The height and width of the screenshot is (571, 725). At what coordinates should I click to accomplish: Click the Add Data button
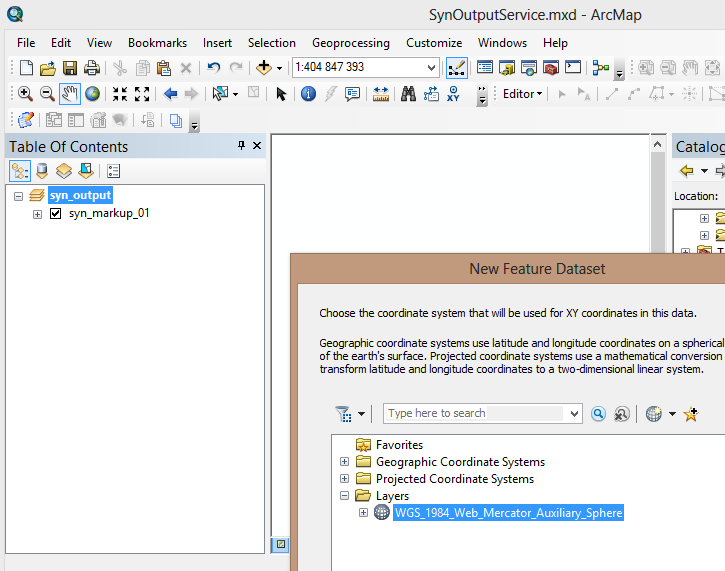[264, 68]
